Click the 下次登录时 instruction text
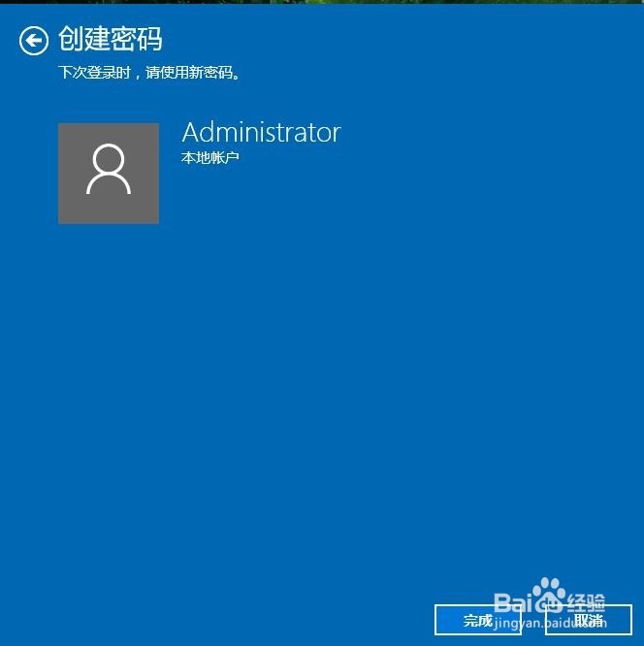644x646 pixels. point(95,73)
